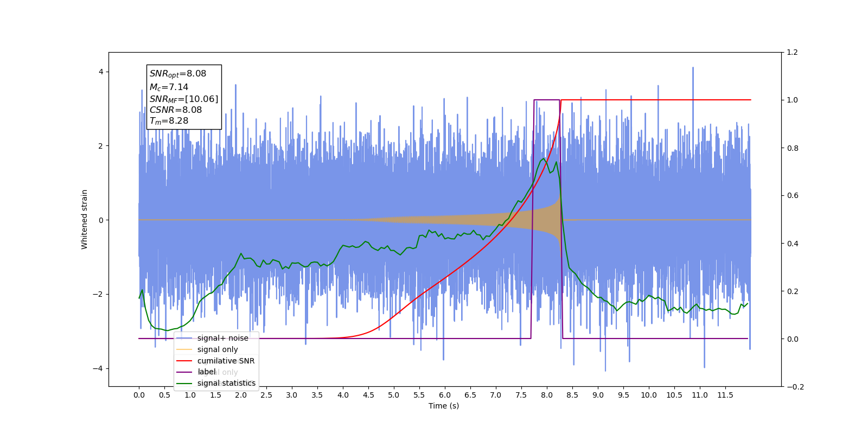868x434 pixels.
Task: Select the 'label' legend entry text
Action: pos(207,372)
